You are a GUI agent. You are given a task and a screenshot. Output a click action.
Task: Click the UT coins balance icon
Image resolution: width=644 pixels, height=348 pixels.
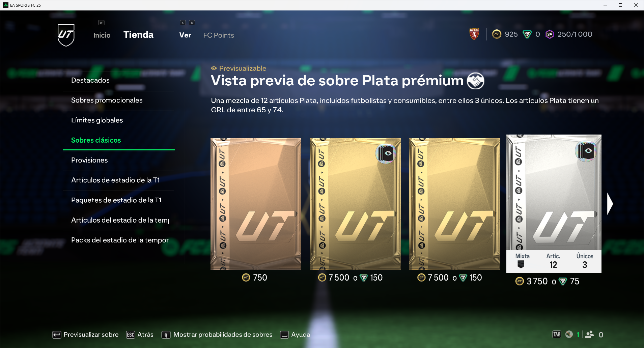pyautogui.click(x=497, y=34)
